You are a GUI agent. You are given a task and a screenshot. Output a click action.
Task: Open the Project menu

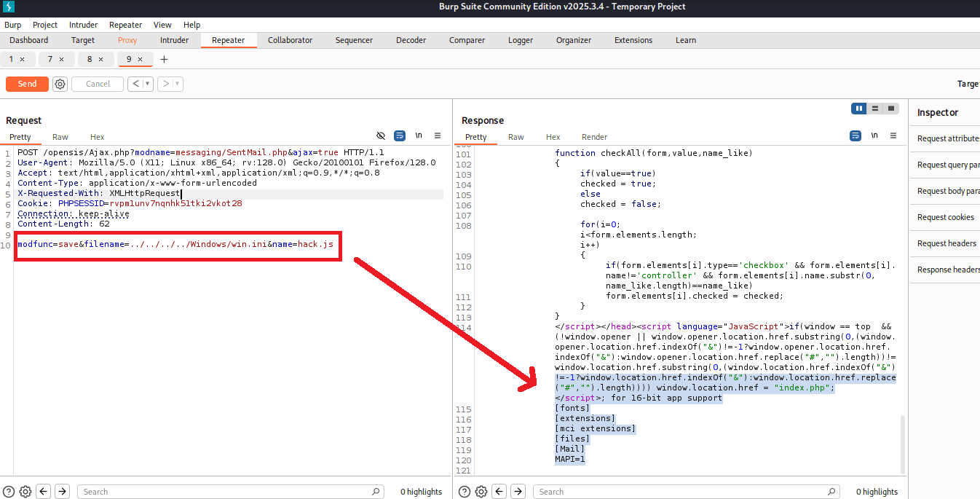[x=45, y=25]
